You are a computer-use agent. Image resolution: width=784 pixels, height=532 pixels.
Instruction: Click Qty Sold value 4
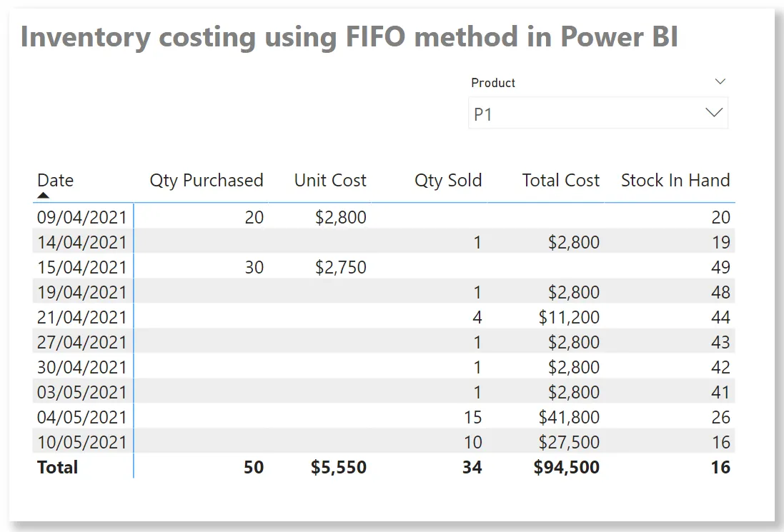477,317
